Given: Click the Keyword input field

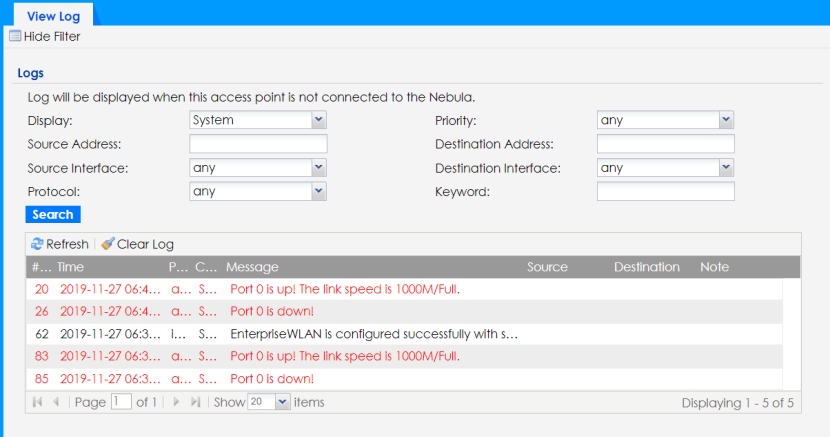Looking at the screenshot, I should (x=665, y=191).
